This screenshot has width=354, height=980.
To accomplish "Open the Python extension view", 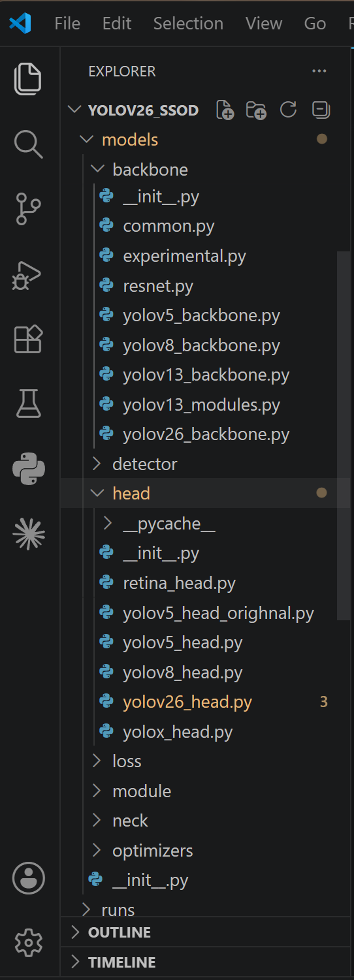I will click(x=28, y=469).
